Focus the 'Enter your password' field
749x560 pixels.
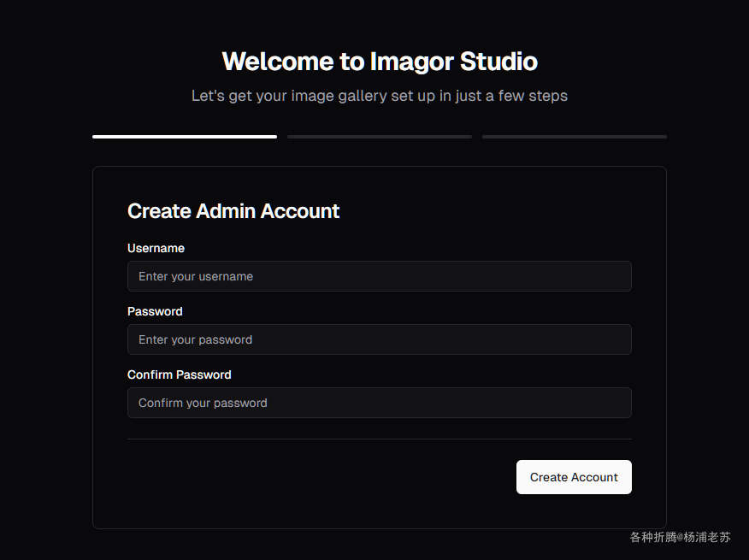pyautogui.click(x=379, y=339)
